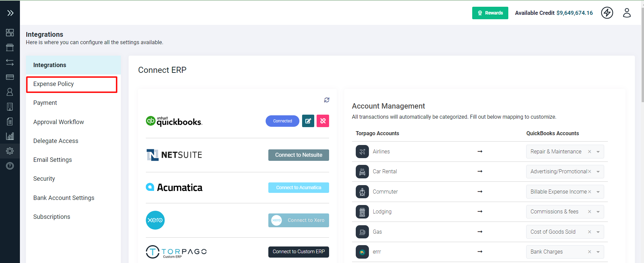Click Connect to Xero
The width and height of the screenshot is (644, 263).
pyautogui.click(x=299, y=220)
